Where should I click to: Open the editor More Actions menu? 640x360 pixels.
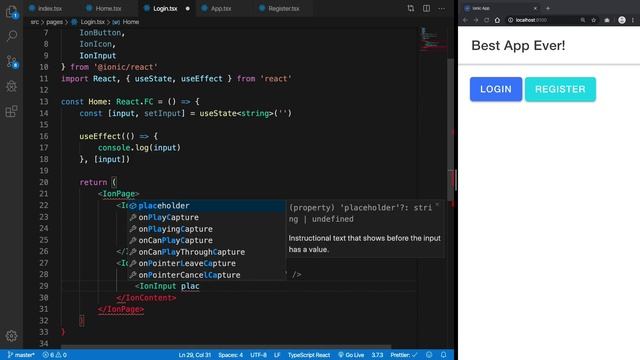[x=442, y=8]
